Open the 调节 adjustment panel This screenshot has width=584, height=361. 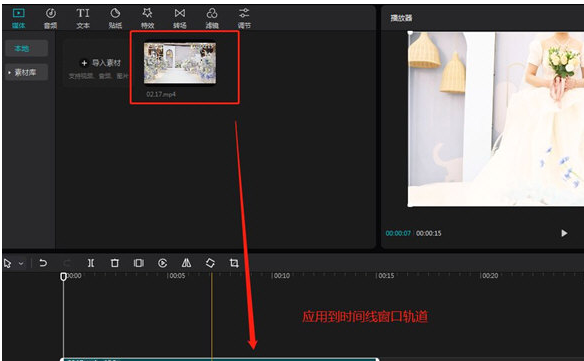coord(244,18)
